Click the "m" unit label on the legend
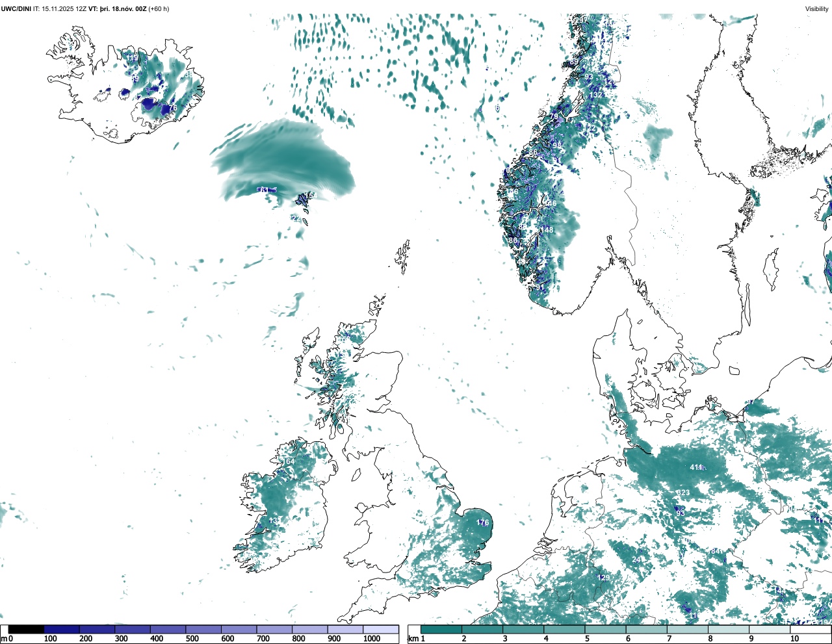 coord(3,639)
